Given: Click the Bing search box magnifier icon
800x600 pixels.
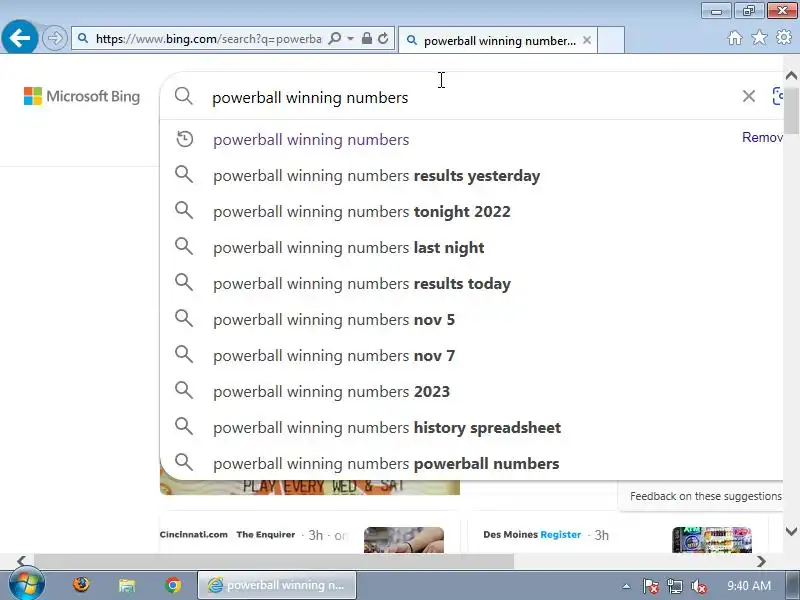Looking at the screenshot, I should 184,96.
